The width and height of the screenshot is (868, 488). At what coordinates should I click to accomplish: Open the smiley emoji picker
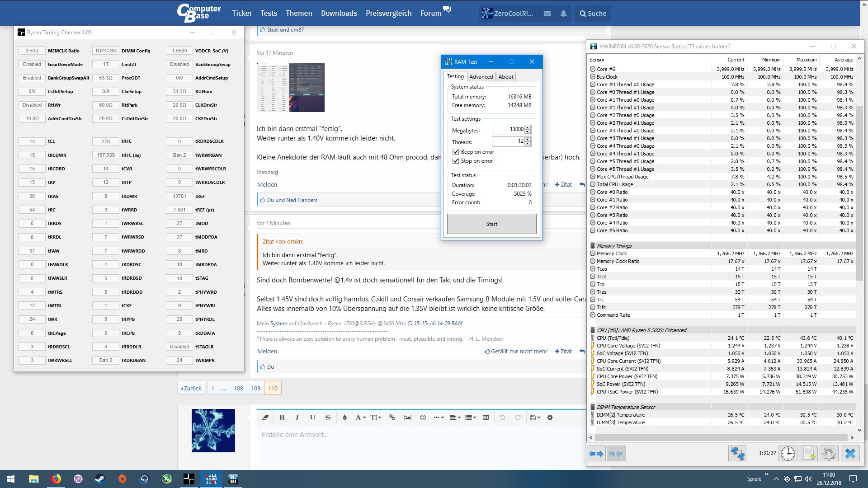point(423,418)
